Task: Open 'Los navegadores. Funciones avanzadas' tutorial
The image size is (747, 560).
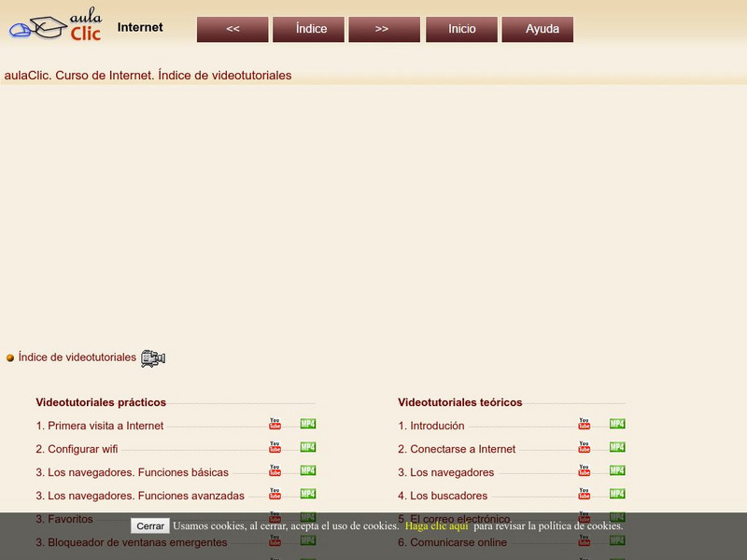Action: point(140,496)
